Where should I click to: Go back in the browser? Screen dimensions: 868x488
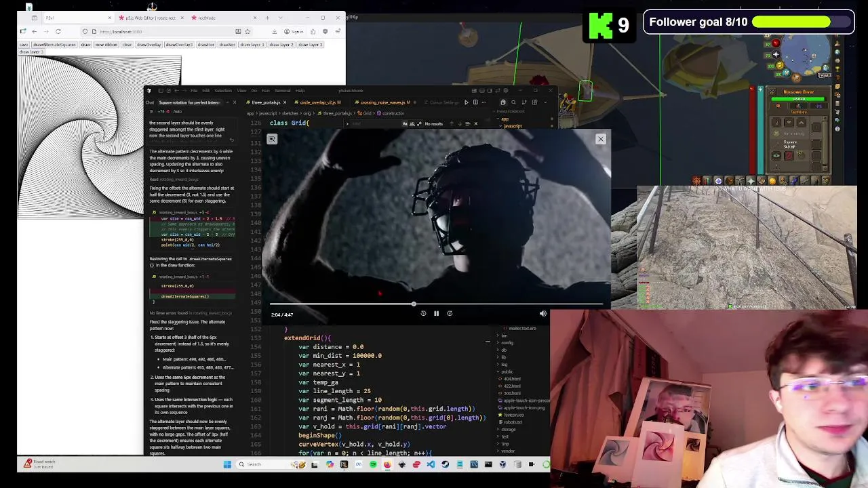point(35,31)
